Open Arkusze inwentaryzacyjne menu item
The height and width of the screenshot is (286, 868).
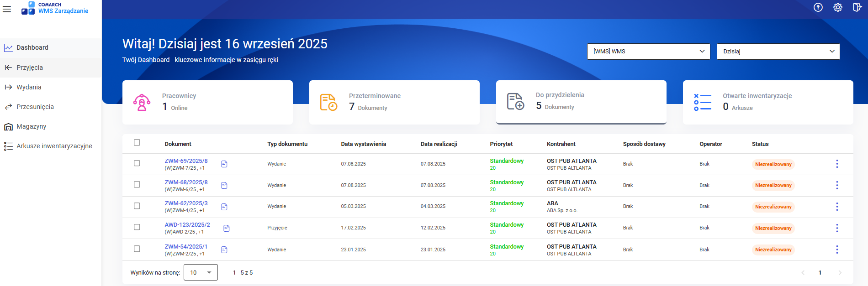click(x=54, y=146)
